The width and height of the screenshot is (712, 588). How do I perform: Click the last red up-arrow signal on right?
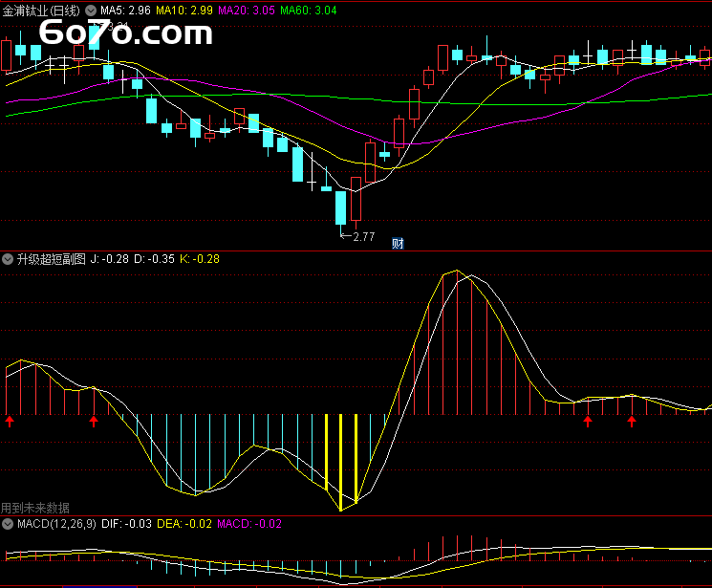click(x=632, y=422)
